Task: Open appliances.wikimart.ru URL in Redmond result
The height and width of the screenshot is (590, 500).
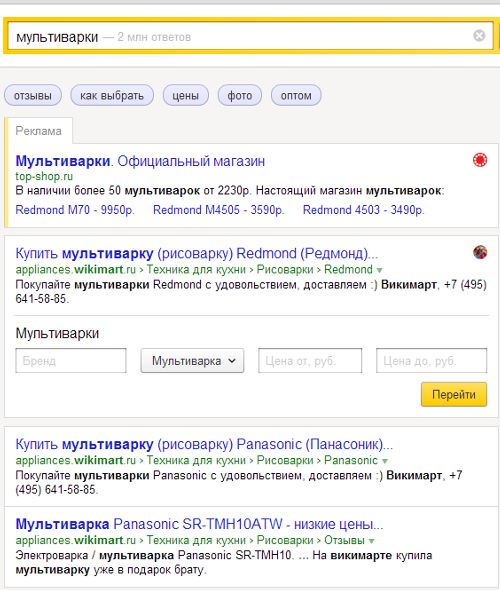Action: coord(75,270)
